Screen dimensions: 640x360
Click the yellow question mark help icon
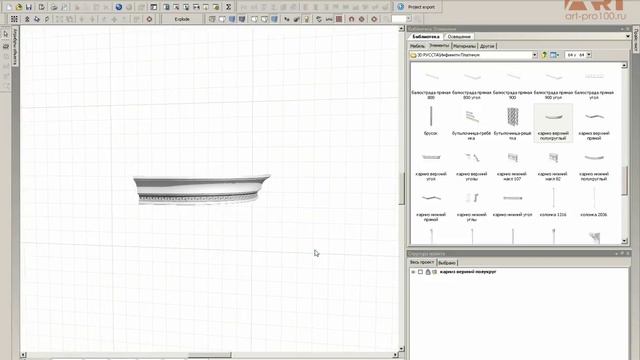coord(544,55)
